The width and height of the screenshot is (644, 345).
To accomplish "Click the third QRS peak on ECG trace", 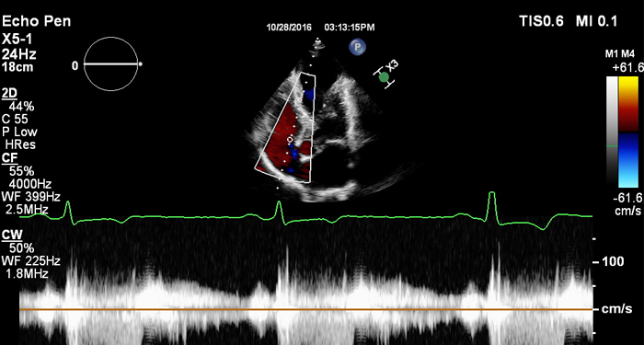I will (491, 207).
